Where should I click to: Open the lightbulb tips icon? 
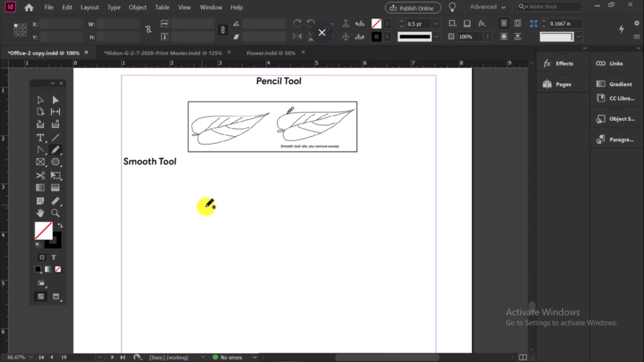pos(452,8)
